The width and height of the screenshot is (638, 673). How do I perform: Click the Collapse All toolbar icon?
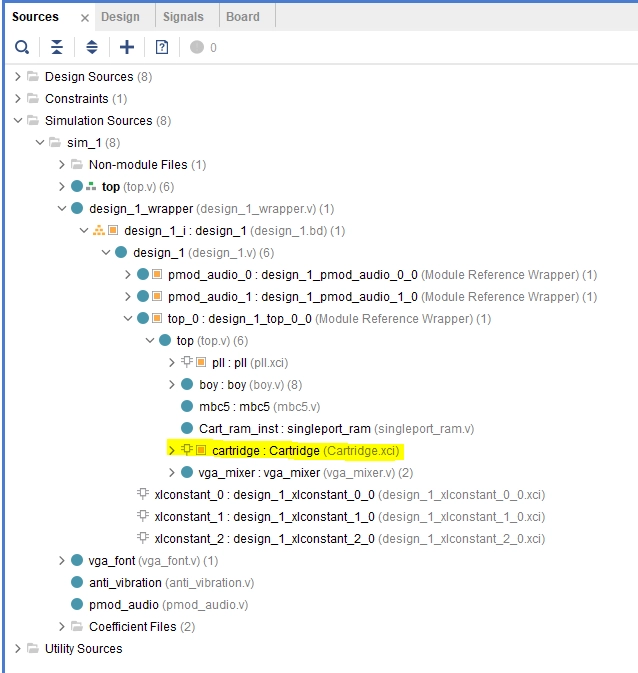click(x=57, y=47)
